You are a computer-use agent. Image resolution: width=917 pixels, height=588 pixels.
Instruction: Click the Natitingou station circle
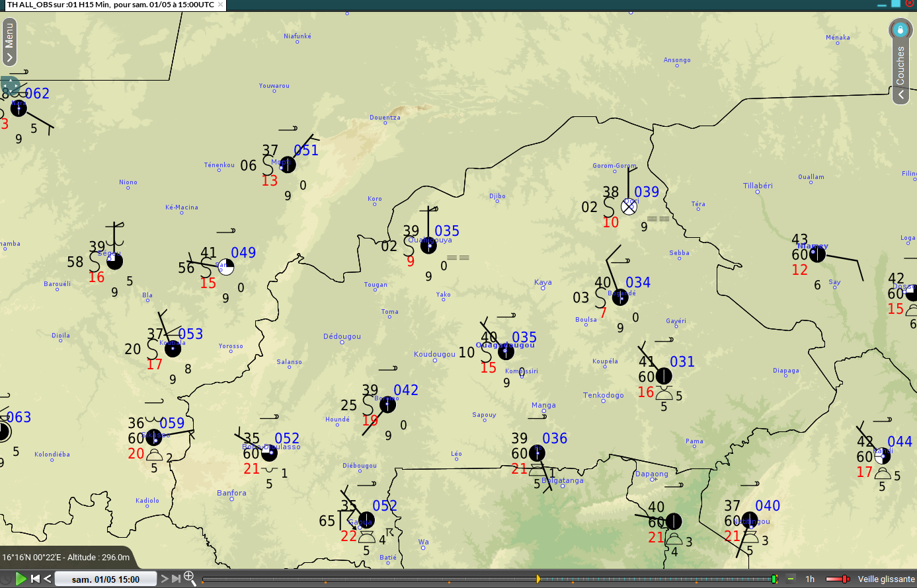pyautogui.click(x=749, y=520)
